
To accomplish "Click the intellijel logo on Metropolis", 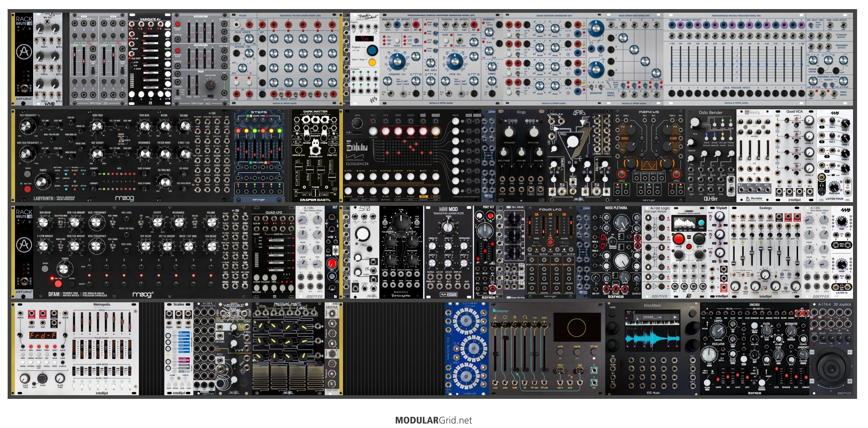I will (102, 393).
